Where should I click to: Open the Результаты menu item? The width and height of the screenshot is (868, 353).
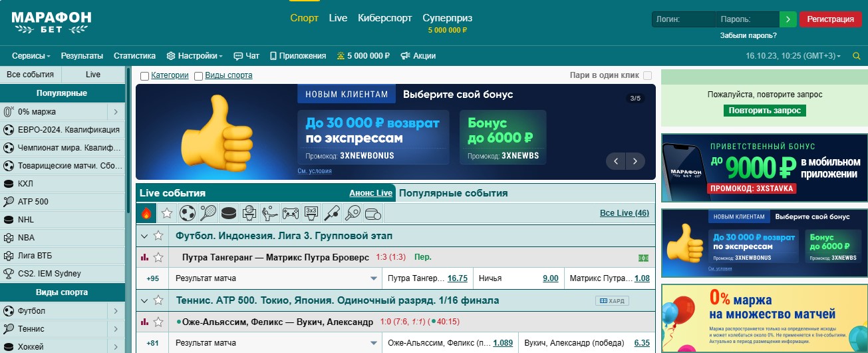point(82,56)
